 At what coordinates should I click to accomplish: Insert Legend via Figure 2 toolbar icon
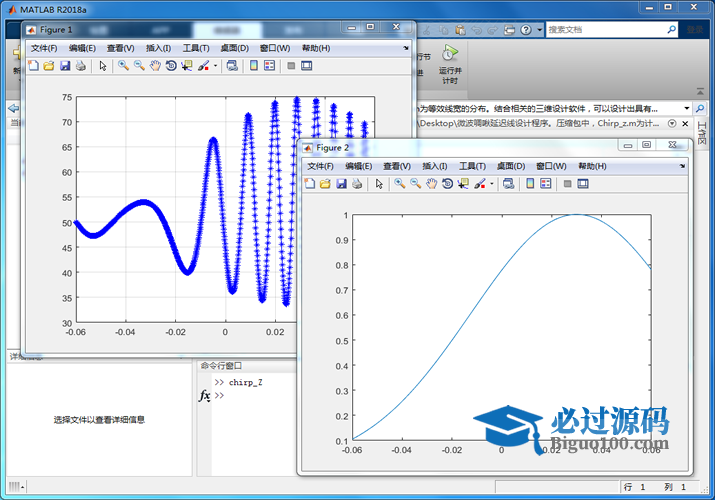point(546,184)
